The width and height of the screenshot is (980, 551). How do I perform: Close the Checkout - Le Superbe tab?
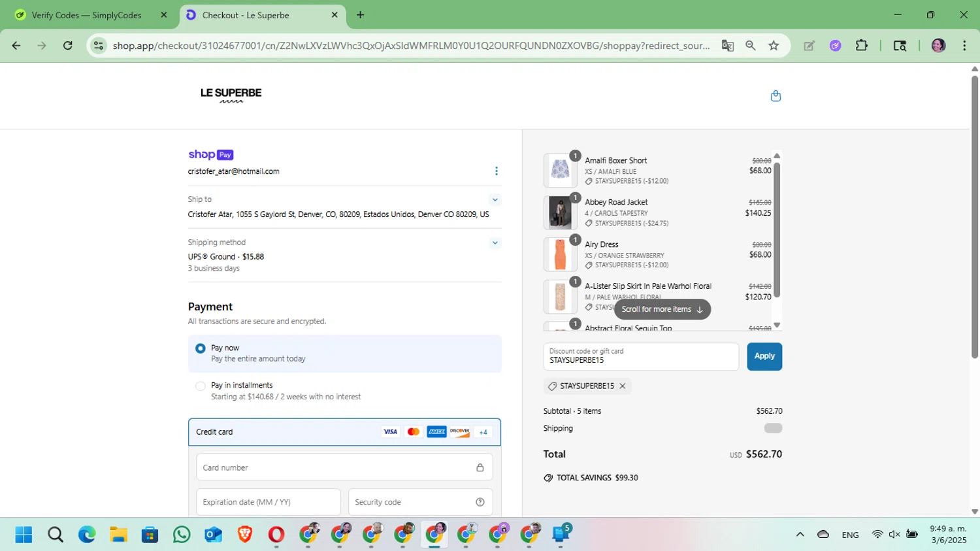click(335, 15)
